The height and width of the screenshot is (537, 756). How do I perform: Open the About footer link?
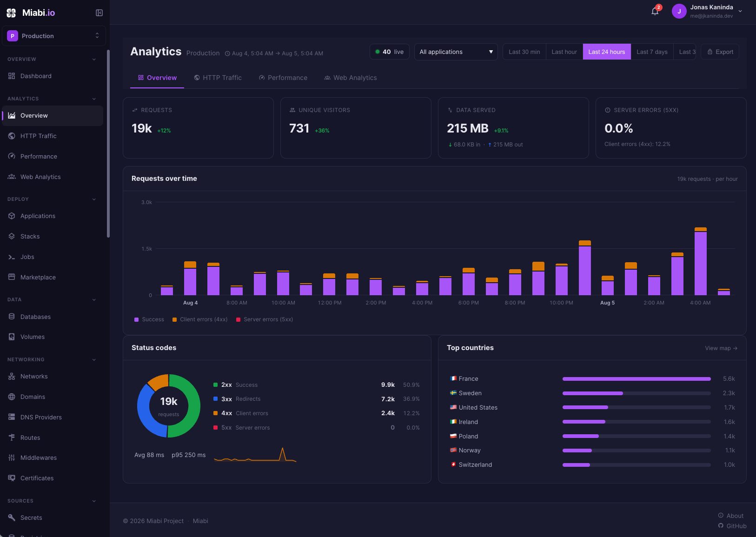[730, 516]
